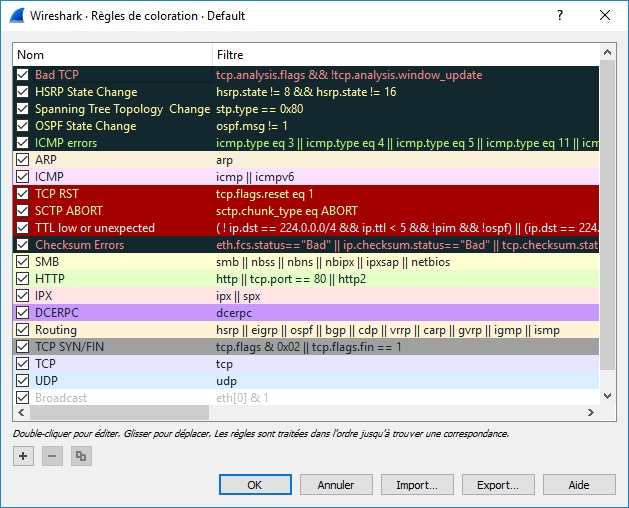The image size is (629, 508).
Task: Click the horizontal scrollbar left arrow
Action: tap(21, 412)
